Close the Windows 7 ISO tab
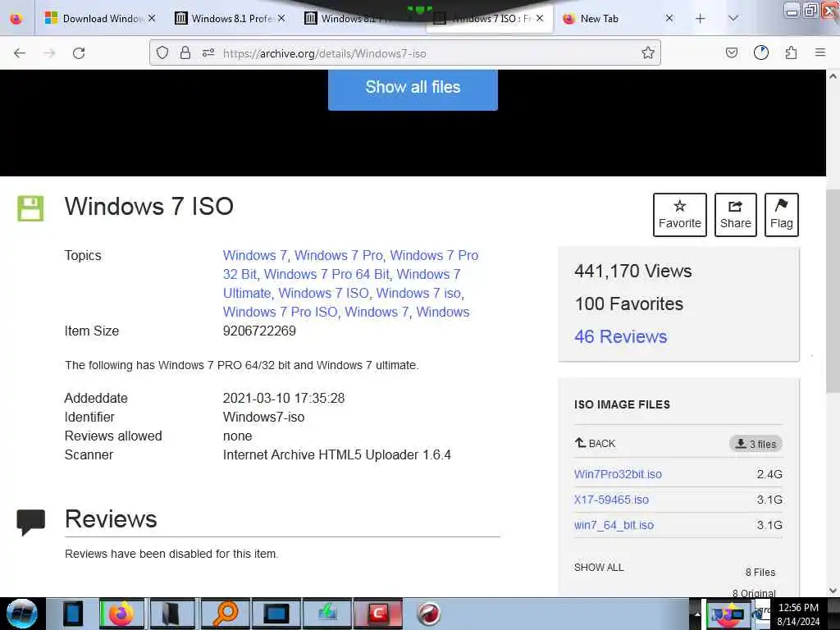The width and height of the screenshot is (840, 630). (540, 18)
